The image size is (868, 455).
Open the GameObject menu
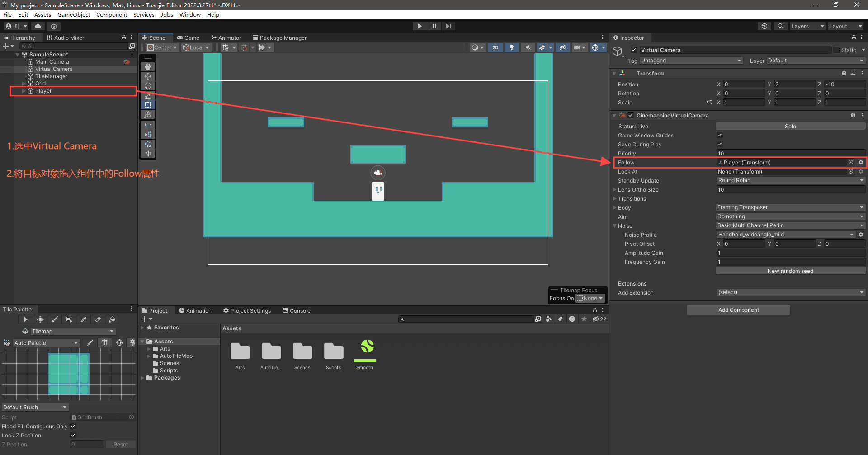74,14
